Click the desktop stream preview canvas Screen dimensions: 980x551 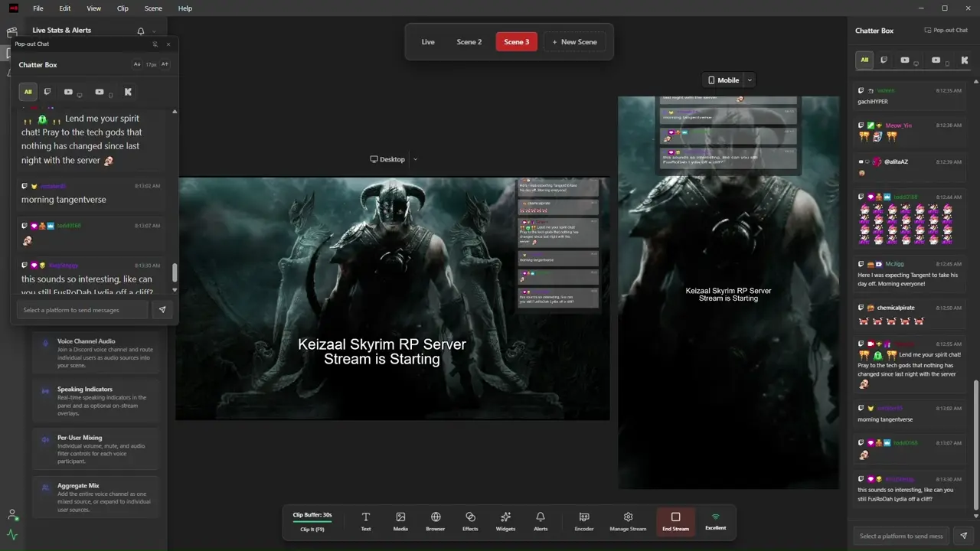(x=393, y=298)
